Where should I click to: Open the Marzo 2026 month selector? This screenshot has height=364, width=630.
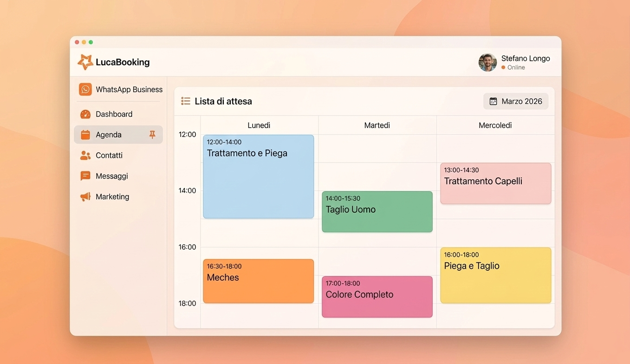[x=516, y=101]
